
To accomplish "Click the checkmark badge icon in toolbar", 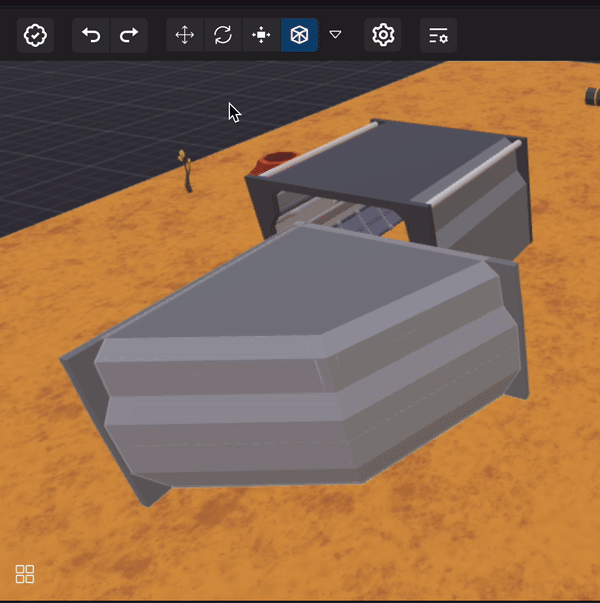I will tap(37, 35).
